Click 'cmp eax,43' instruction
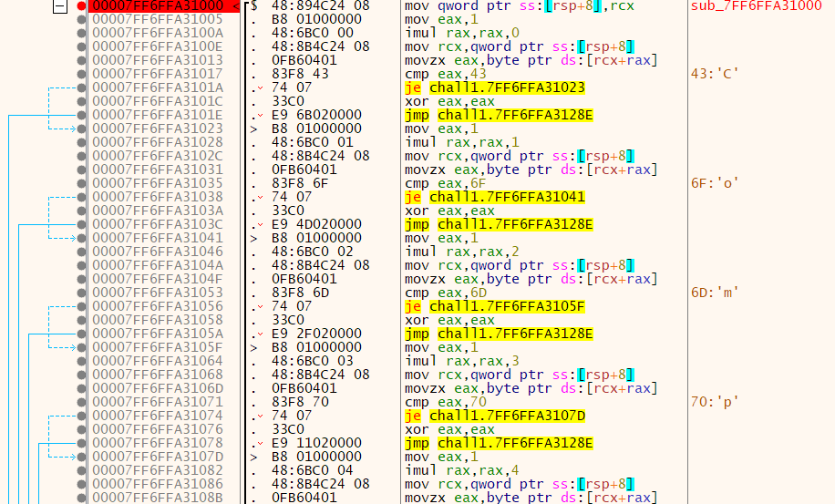This screenshot has height=504, width=835. point(445,74)
